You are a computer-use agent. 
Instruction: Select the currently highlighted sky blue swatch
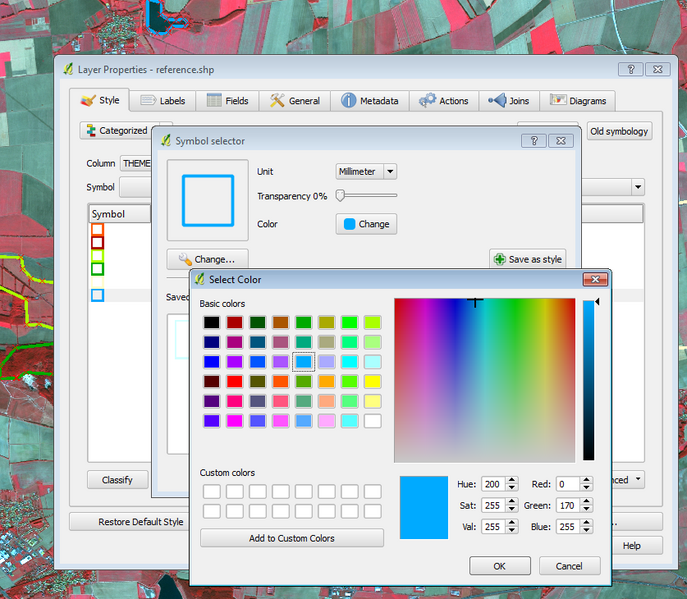pyautogui.click(x=304, y=362)
